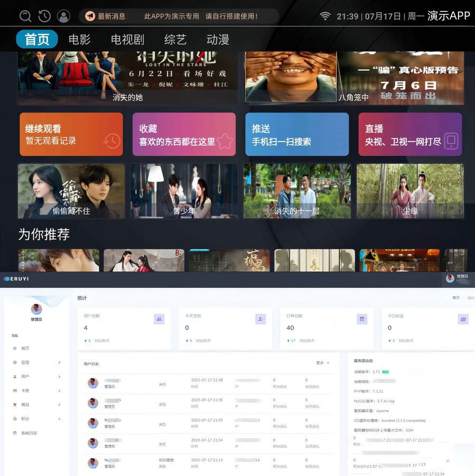
Task: Switch to the 电影 tab
Action: (79, 40)
